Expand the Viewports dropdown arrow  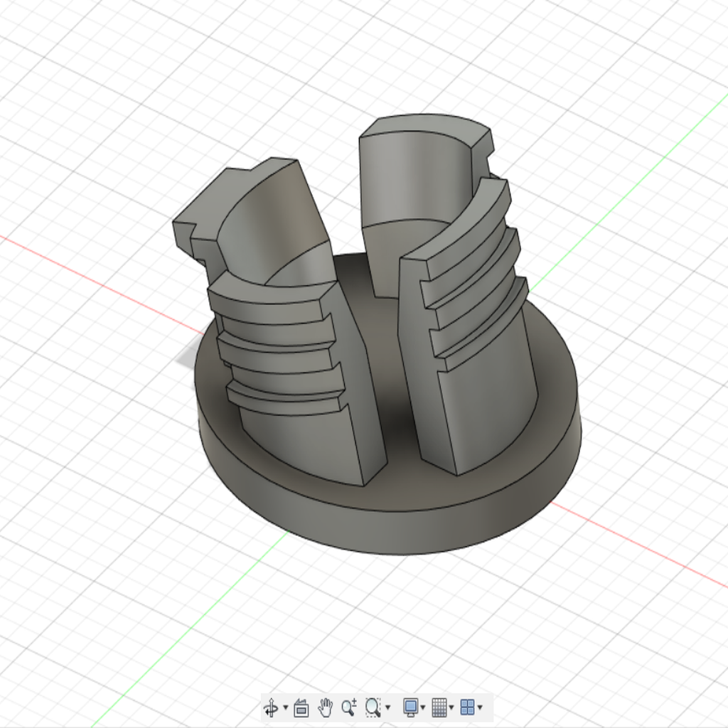coord(480,708)
